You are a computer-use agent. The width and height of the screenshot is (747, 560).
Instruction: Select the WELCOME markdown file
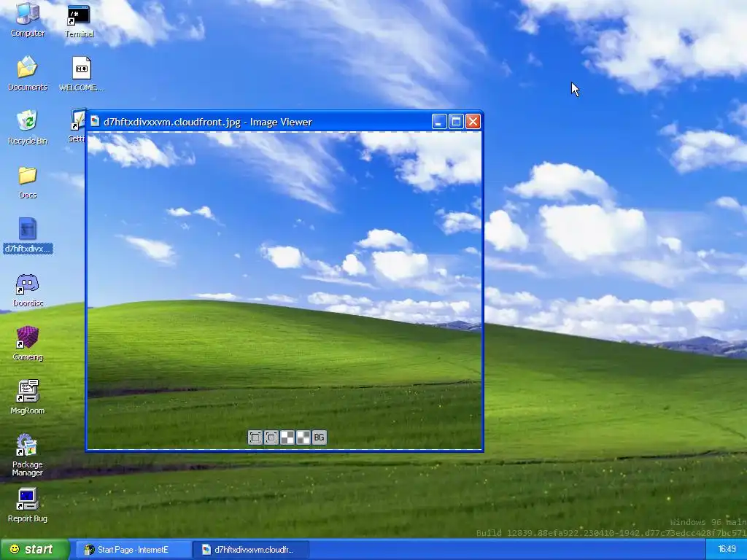[81, 74]
